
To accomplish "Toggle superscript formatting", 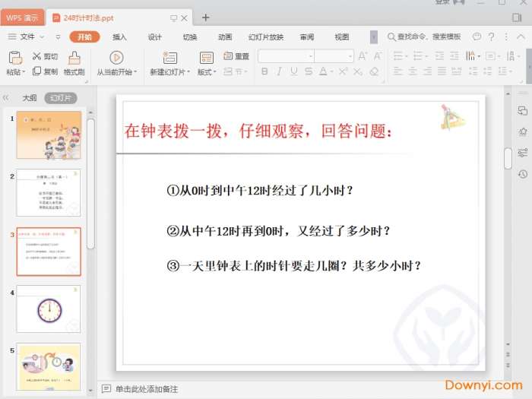I will pyautogui.click(x=343, y=71).
